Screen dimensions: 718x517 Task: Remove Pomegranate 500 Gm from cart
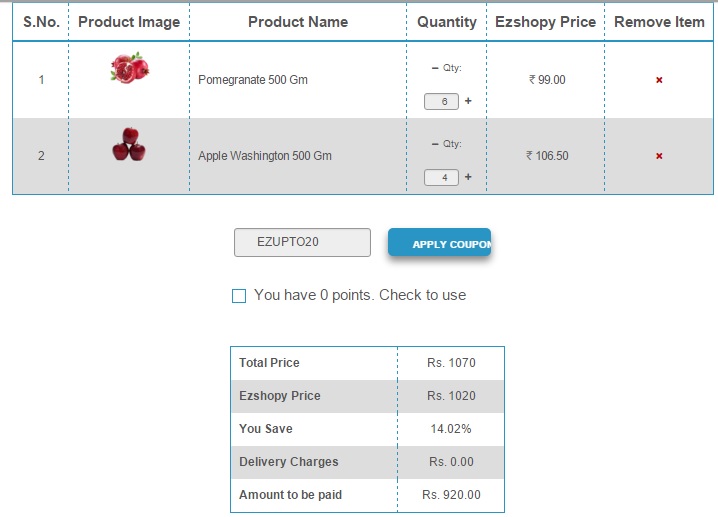[659, 80]
